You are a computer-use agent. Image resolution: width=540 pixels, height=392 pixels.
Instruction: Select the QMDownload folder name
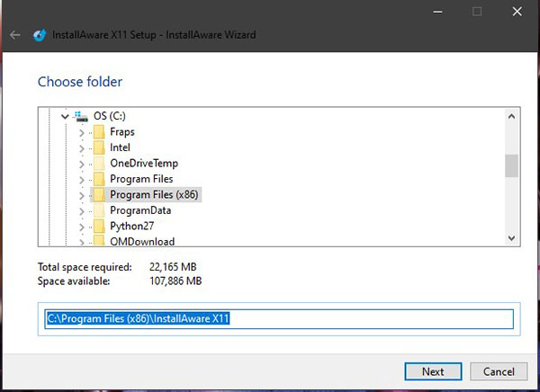coord(142,241)
